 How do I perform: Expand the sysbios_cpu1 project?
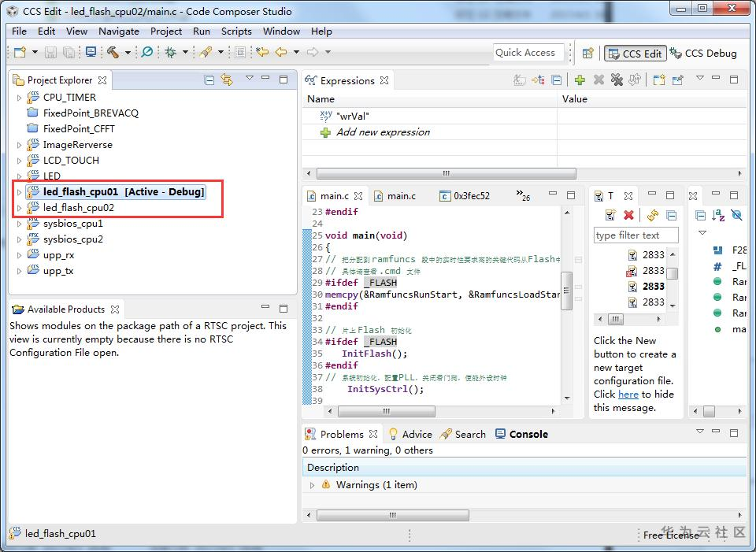tap(19, 224)
